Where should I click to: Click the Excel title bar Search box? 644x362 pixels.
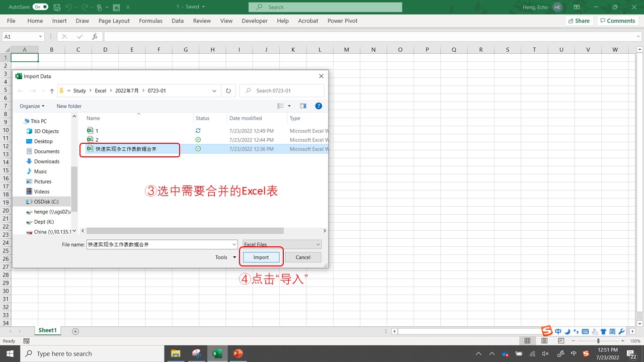tap(325, 7)
